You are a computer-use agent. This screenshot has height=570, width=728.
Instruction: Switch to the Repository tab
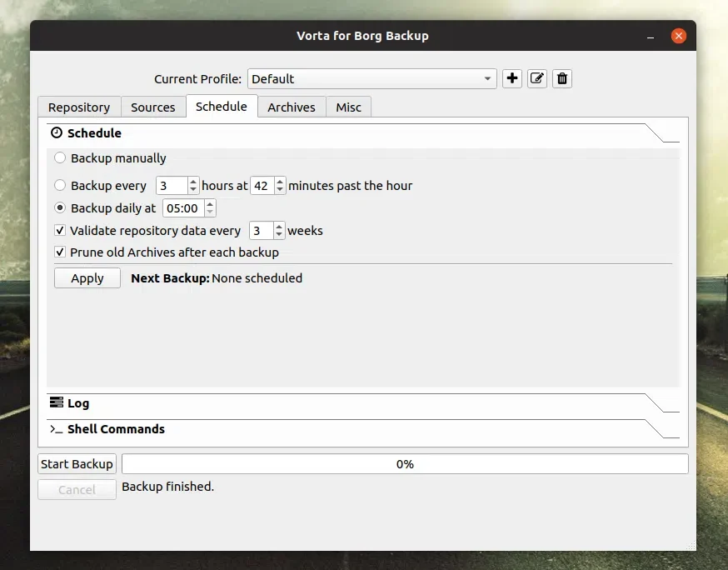[x=79, y=107]
